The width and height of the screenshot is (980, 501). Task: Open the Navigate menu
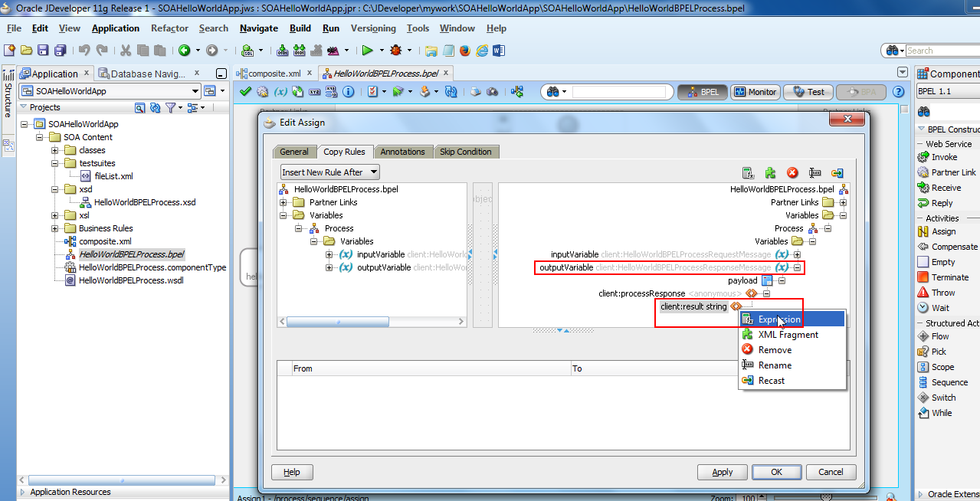(258, 28)
